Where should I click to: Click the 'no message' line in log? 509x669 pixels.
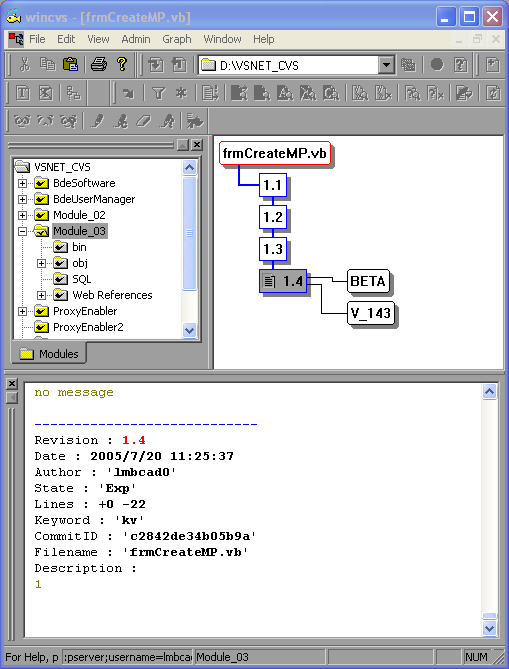click(x=74, y=393)
